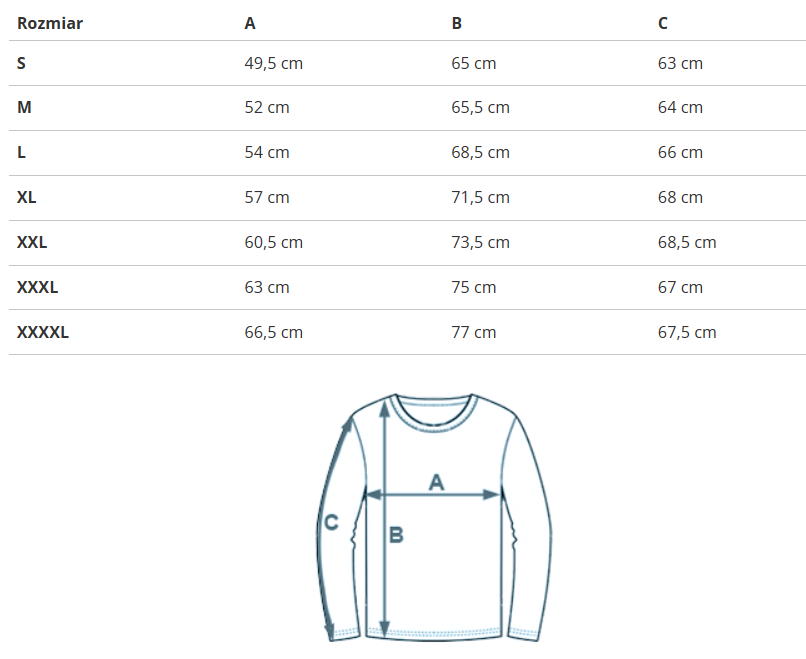The width and height of the screenshot is (806, 659).
Task: Select the M size row label
Action: click(24, 107)
